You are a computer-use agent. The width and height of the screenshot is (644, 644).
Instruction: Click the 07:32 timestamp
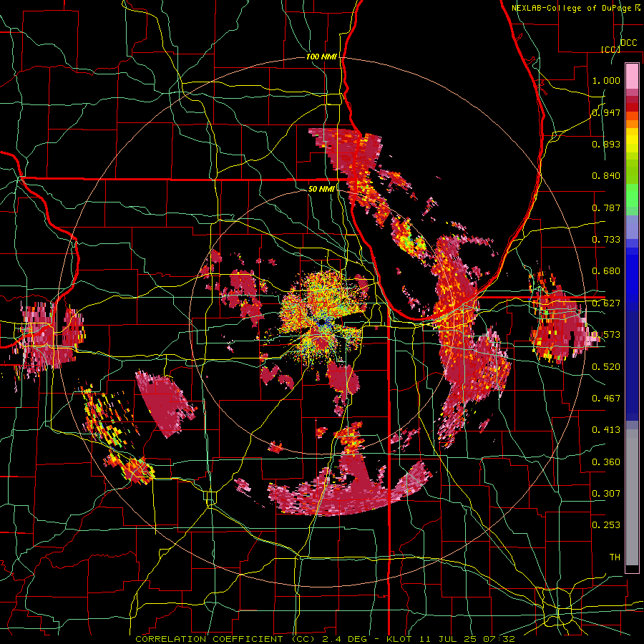point(500,639)
